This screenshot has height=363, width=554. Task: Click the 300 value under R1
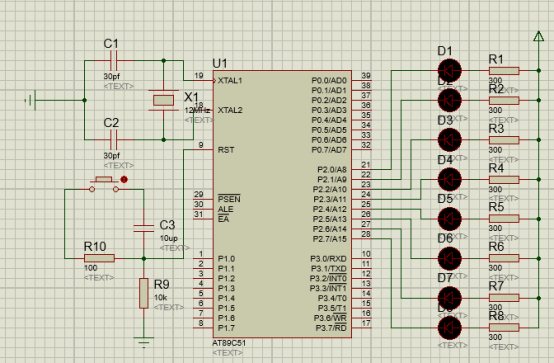tap(495, 81)
